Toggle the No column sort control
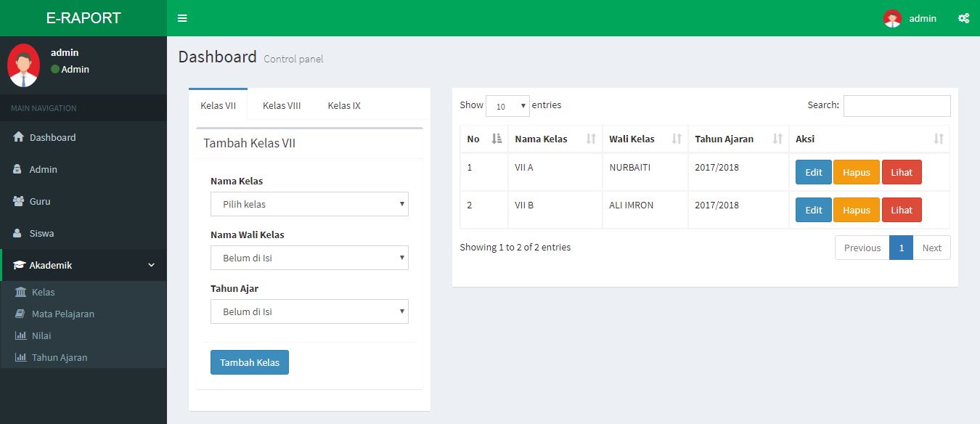 pos(495,138)
